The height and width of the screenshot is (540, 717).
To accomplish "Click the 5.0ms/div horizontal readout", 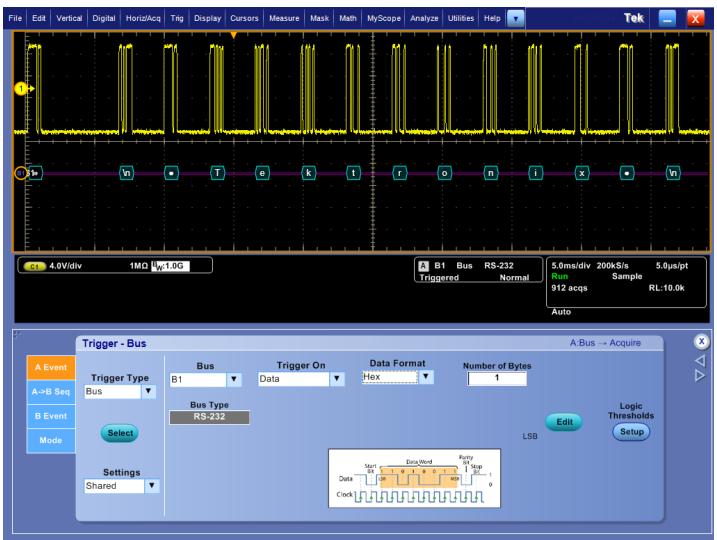I will [x=571, y=266].
